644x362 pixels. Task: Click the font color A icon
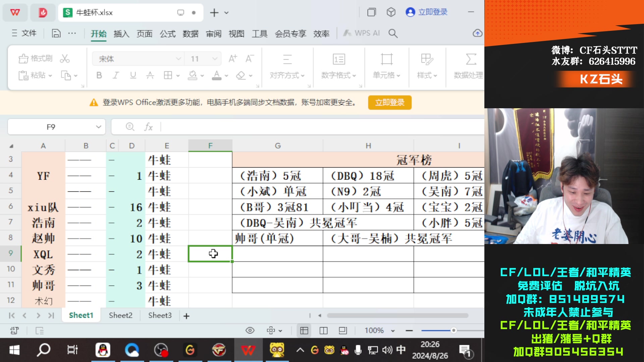(217, 75)
